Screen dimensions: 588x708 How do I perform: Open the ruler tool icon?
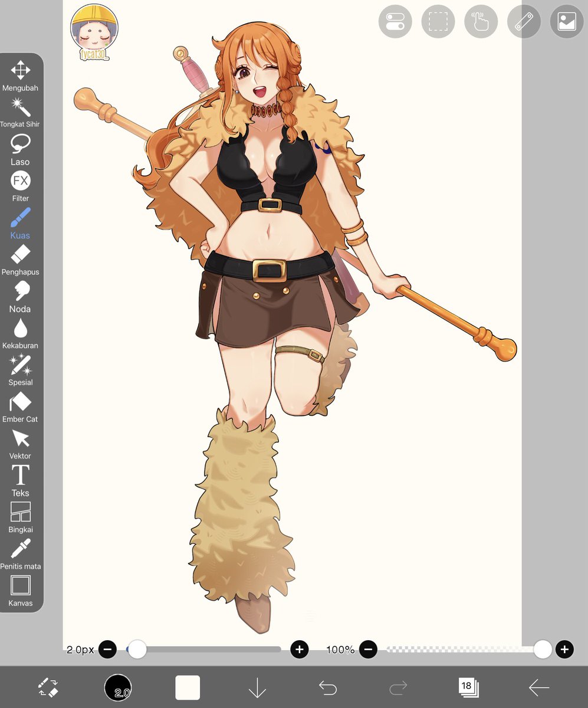click(x=524, y=21)
